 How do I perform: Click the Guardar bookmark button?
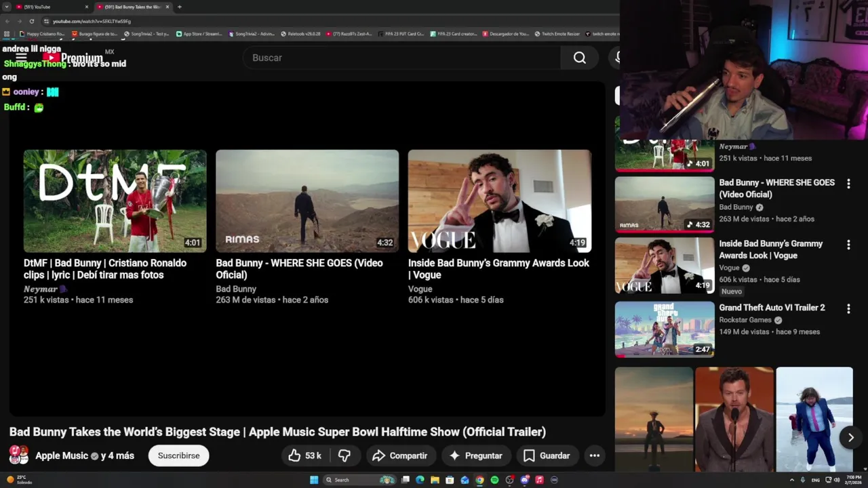(547, 455)
